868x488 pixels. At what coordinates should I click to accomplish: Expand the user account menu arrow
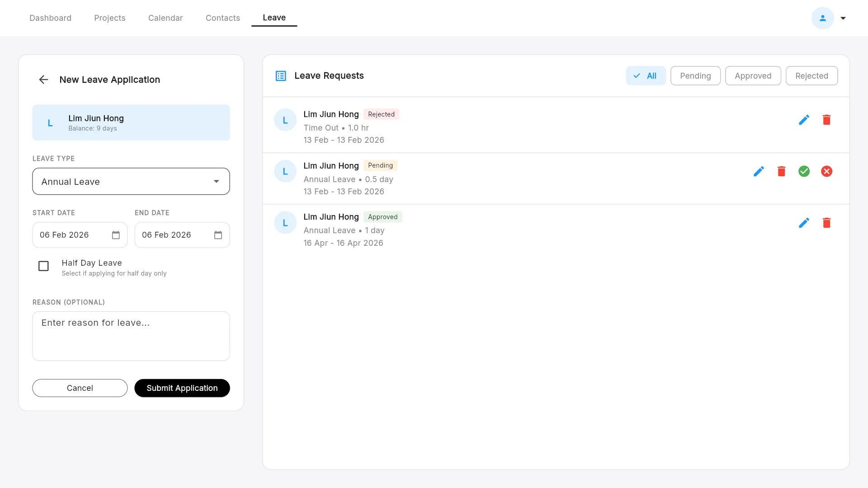click(x=843, y=18)
